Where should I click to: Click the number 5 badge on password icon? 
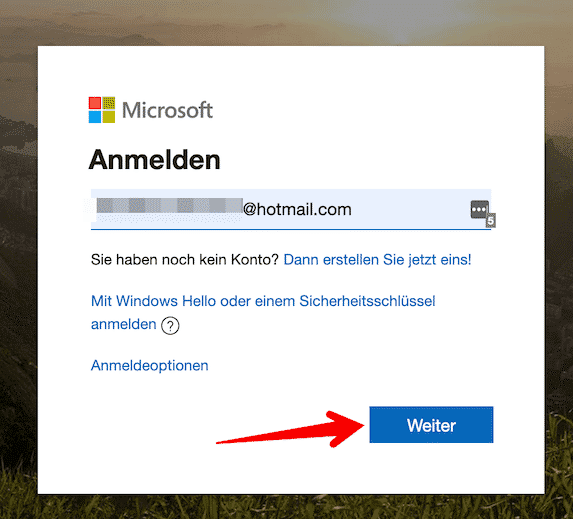490,221
